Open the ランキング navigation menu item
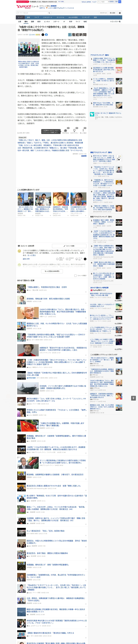Viewport: 138px width, 644px height. click(86, 17)
